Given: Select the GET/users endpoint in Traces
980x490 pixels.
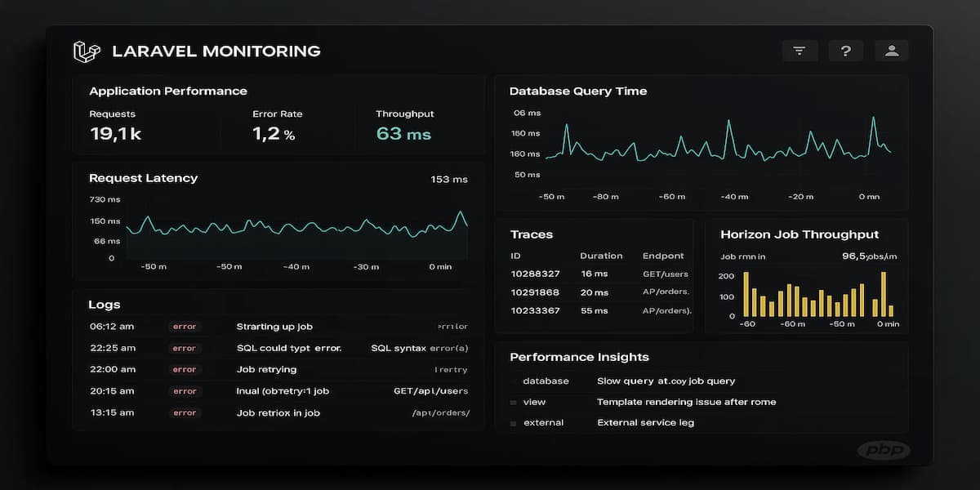Looking at the screenshot, I should [x=664, y=274].
